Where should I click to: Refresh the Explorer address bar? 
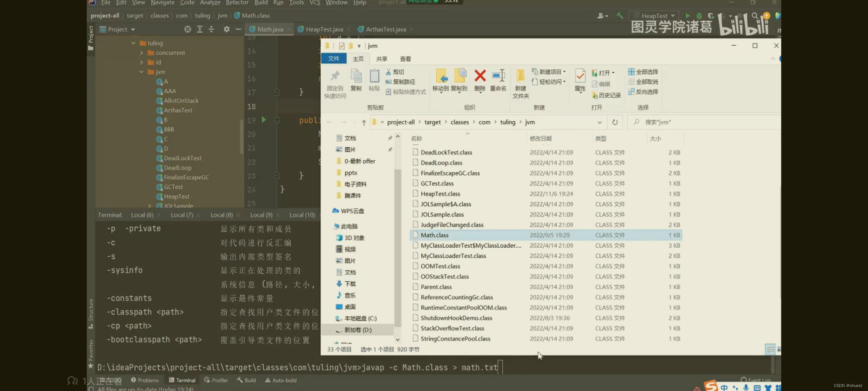coord(615,122)
